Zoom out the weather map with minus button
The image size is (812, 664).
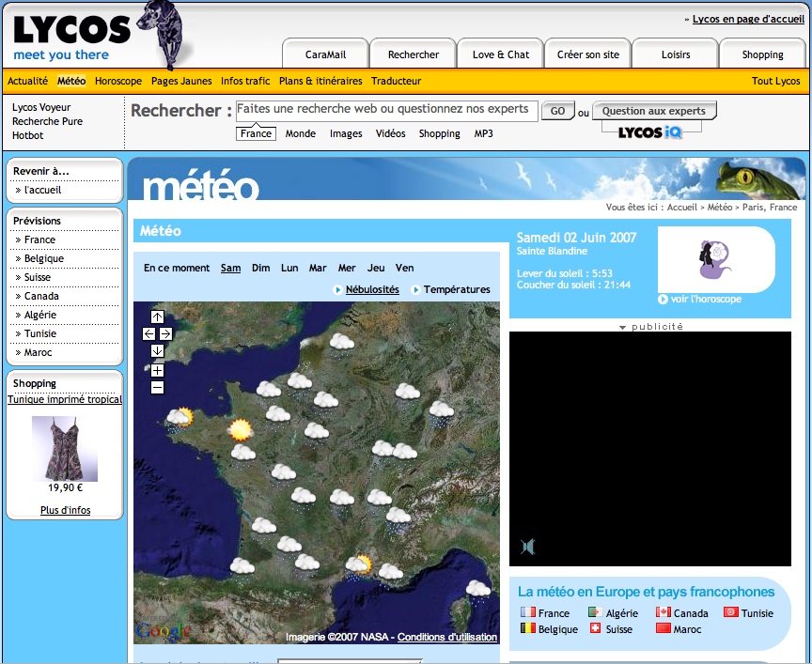tap(158, 387)
